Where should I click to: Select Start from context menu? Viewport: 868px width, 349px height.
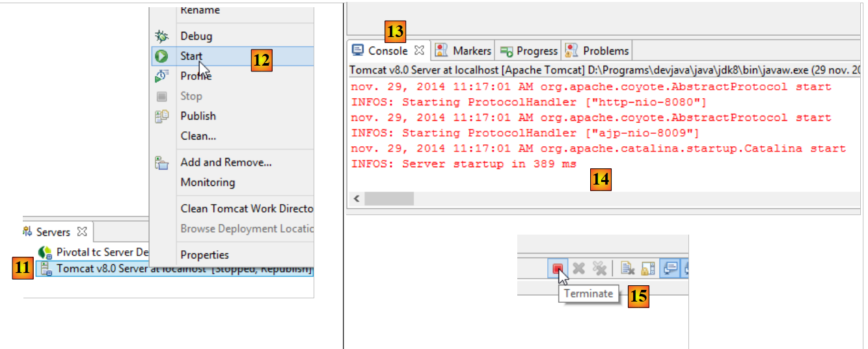pyautogui.click(x=191, y=57)
